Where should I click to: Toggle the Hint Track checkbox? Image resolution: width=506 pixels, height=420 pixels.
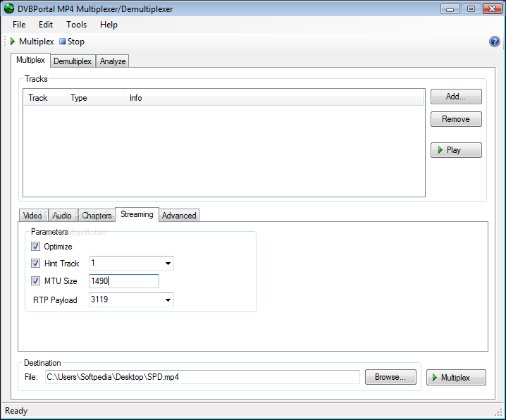click(x=35, y=264)
